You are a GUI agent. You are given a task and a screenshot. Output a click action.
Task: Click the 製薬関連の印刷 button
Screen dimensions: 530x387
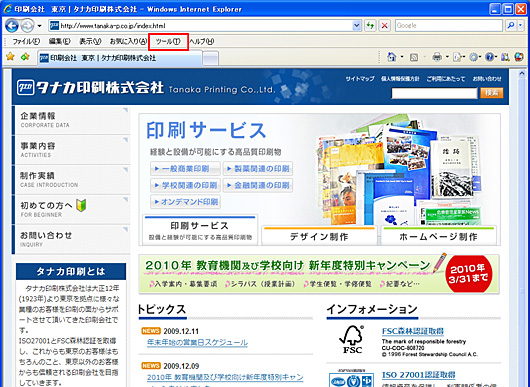click(x=258, y=168)
